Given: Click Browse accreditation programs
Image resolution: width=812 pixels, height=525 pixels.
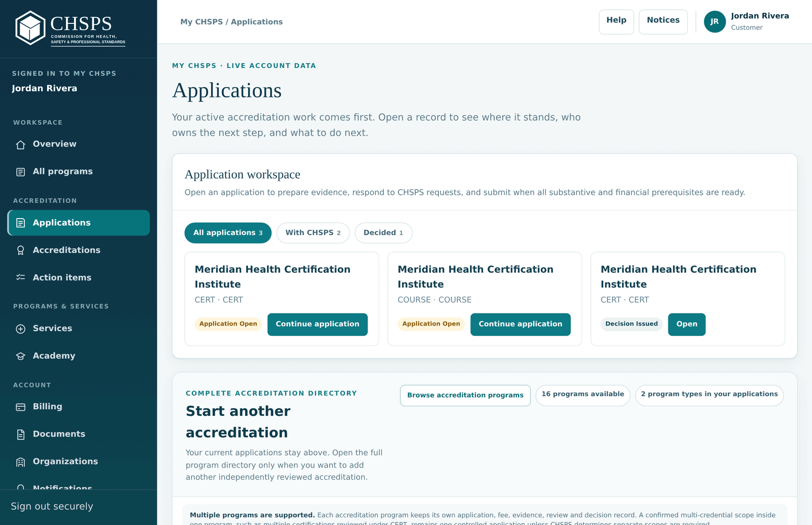Looking at the screenshot, I should 465,395.
